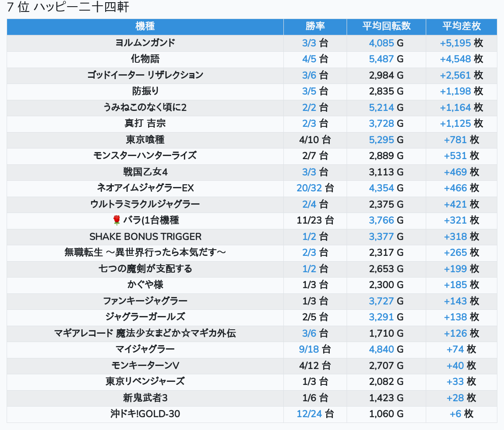Open the ヨルムンガンド machine row

[x=145, y=43]
